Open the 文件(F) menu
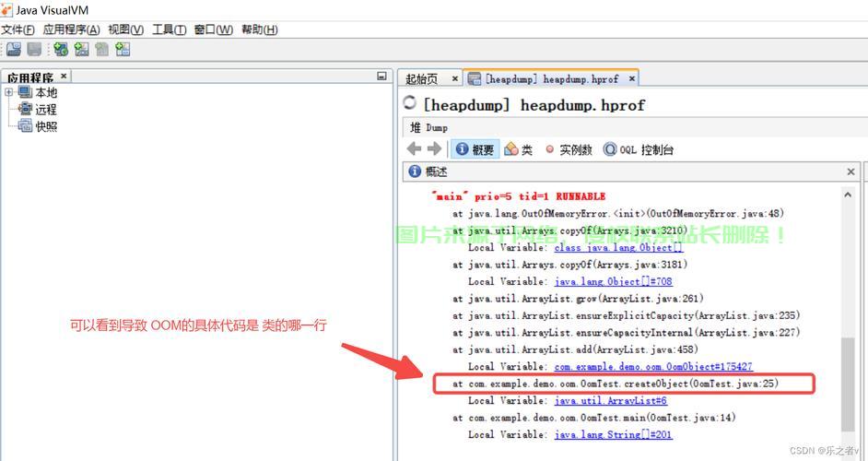Viewport: 868px width, 461px height. click(x=18, y=30)
